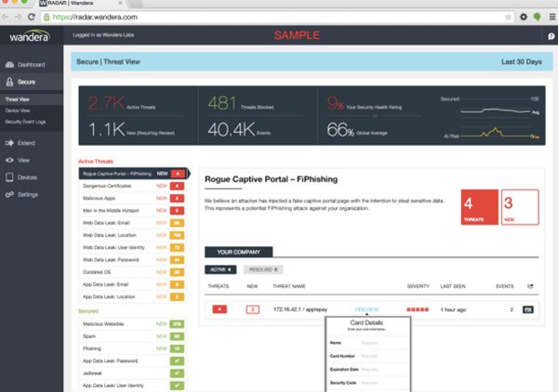
Task: Click the Settings gears icon
Action: click(9, 194)
